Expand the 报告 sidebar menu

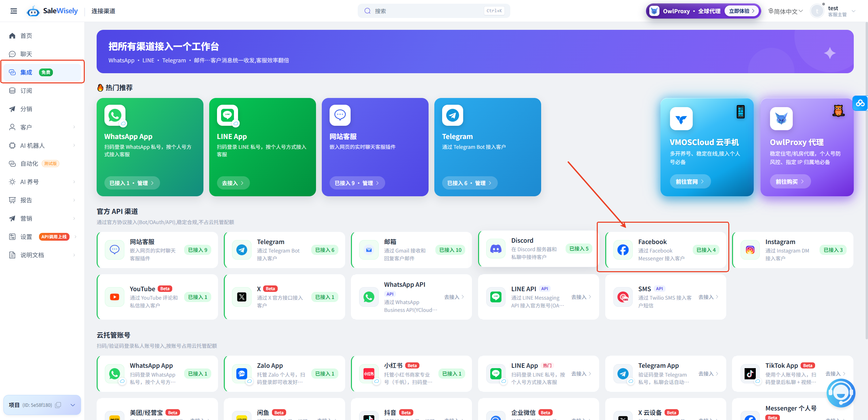(x=42, y=200)
